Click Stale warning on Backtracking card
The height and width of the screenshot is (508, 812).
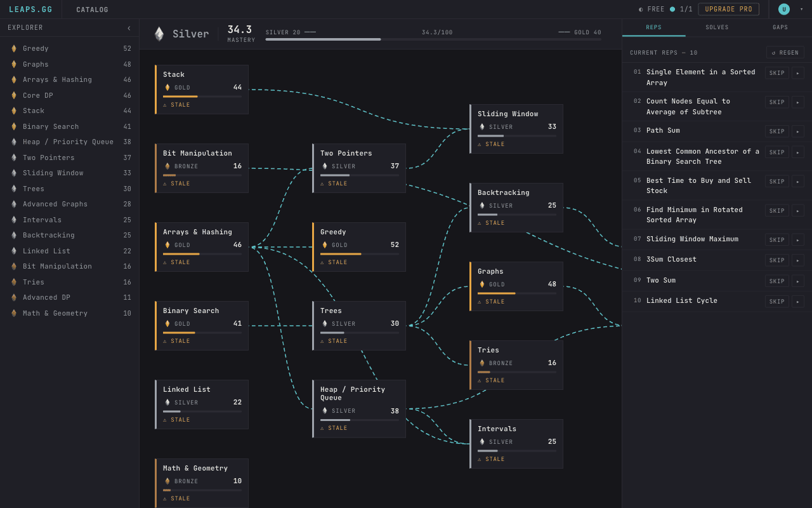pos(491,223)
